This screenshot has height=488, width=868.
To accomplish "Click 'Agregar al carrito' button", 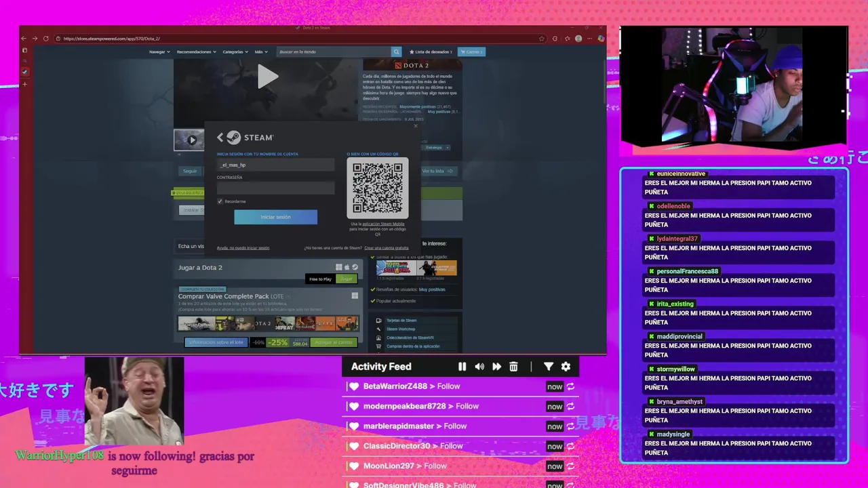I will pyautogui.click(x=334, y=342).
